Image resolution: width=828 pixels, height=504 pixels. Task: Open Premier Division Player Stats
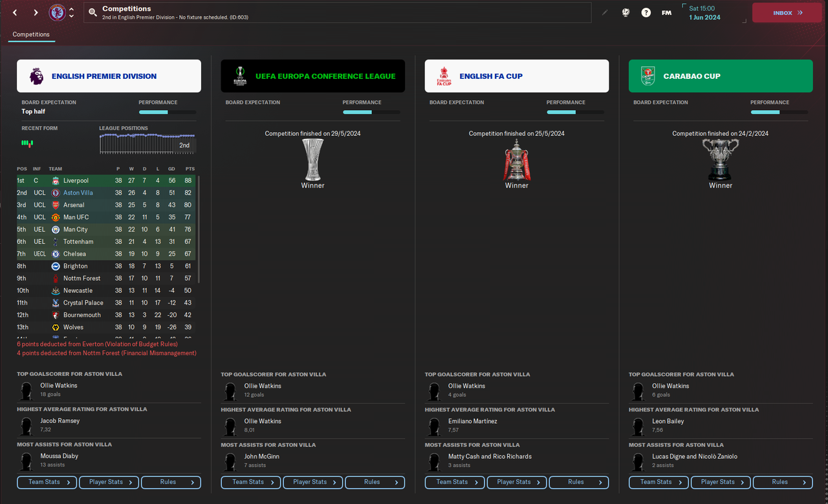pos(109,482)
